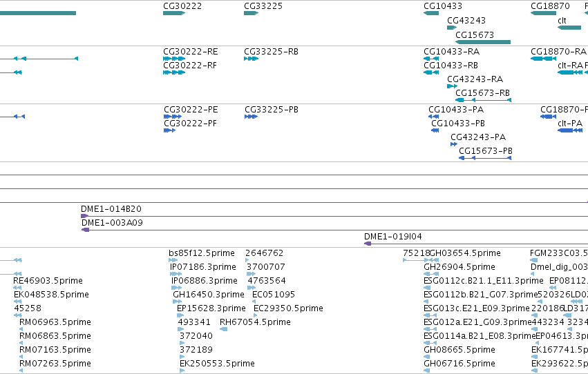Click EST GH26904.5prime
Screen dimensions: 588x374
tap(459, 267)
